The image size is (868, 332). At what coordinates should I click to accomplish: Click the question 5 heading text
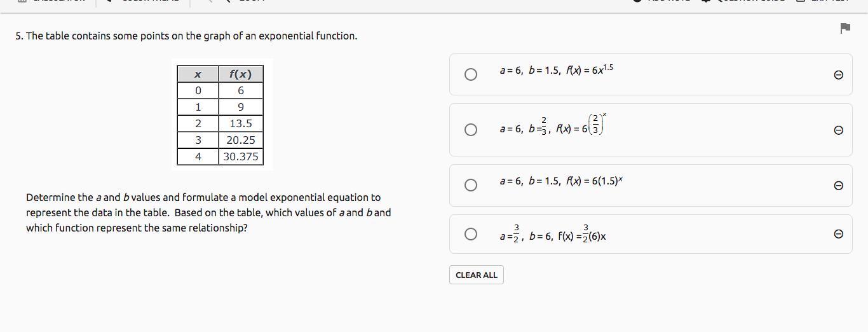tap(186, 36)
